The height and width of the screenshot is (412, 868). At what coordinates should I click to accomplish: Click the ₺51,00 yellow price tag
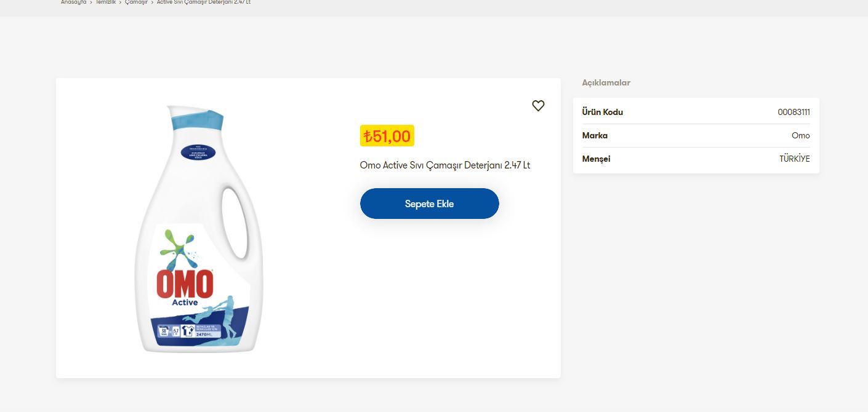coord(387,136)
